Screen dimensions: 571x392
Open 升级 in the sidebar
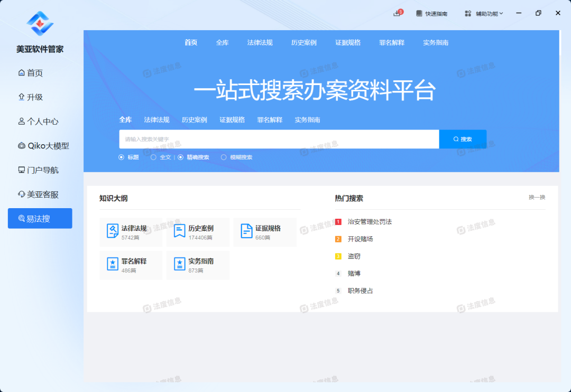pos(31,97)
